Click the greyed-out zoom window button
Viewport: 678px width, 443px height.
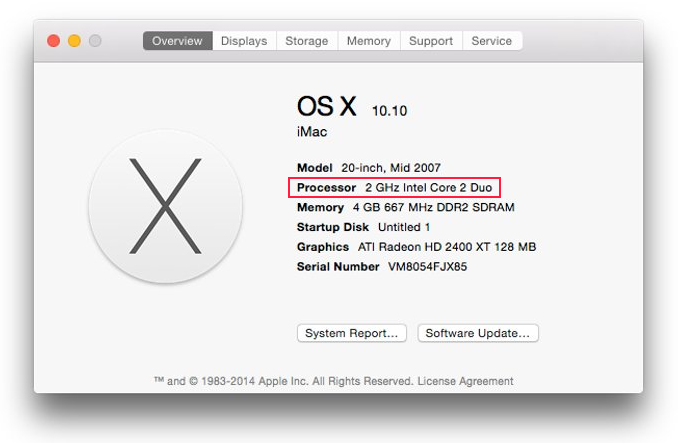pos(95,41)
